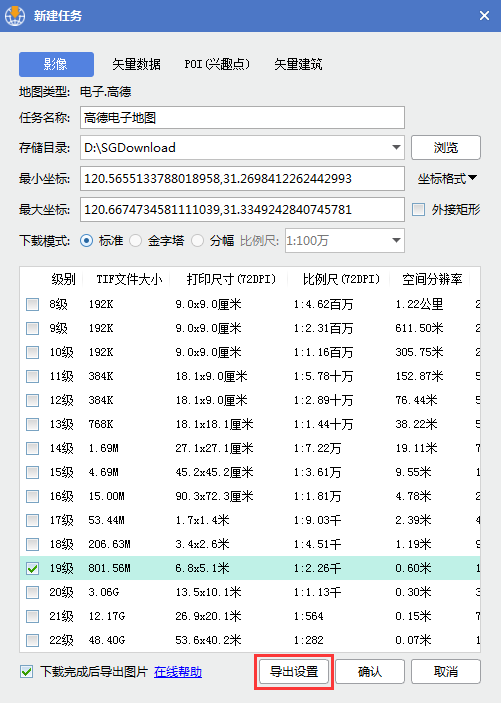Screen dimensions: 501x703
Task: Click the 206.63M file size cell
Action: click(109, 544)
